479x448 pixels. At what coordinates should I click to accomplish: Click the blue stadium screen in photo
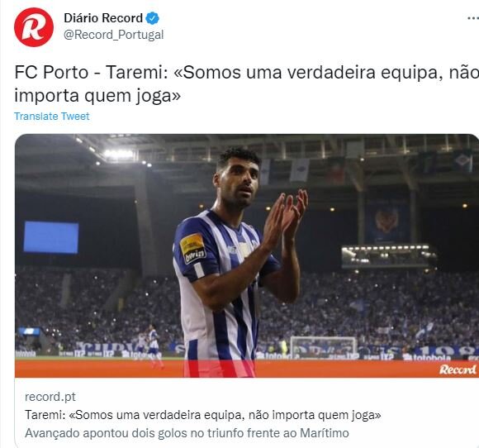(x=51, y=237)
